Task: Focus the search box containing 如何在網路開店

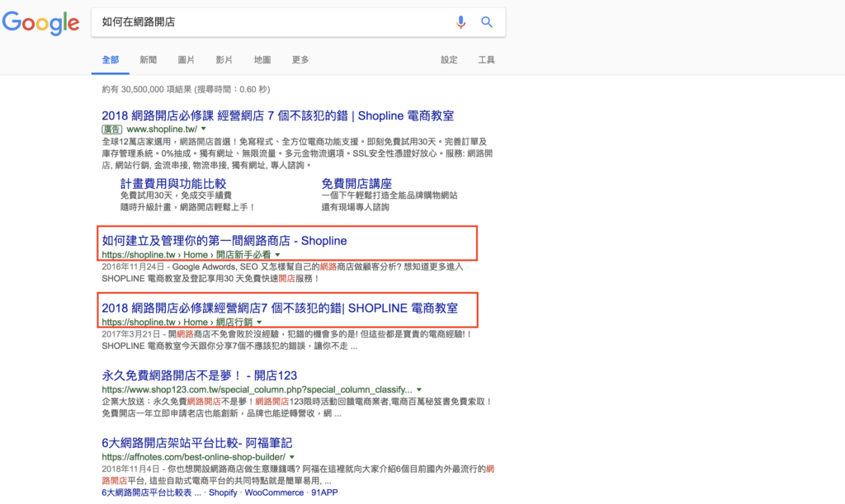Action: point(298,22)
